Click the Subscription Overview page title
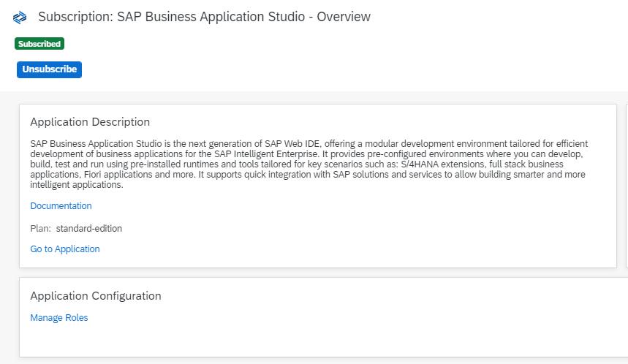The width and height of the screenshot is (628, 364). [x=204, y=17]
